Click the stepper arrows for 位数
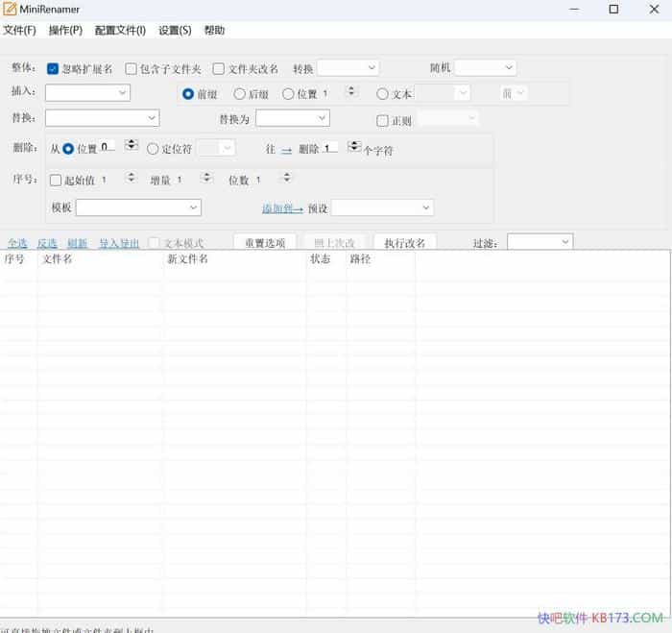This screenshot has width=672, height=633. tap(285, 179)
